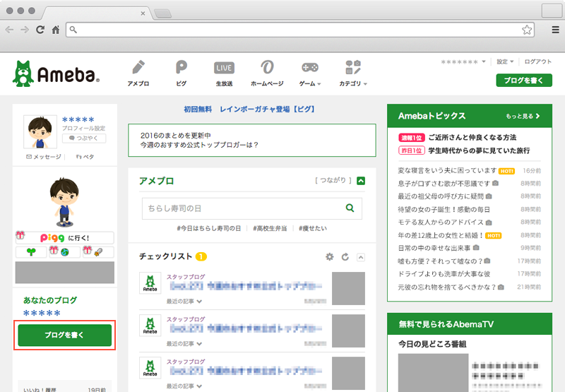
Task: Expand 最近の記事 of second staff blog
Action: click(x=184, y=344)
